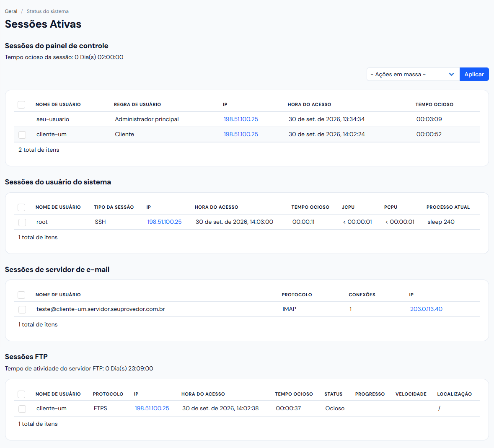Sort by JCPU column header
The width and height of the screenshot is (494, 448).
click(348, 207)
